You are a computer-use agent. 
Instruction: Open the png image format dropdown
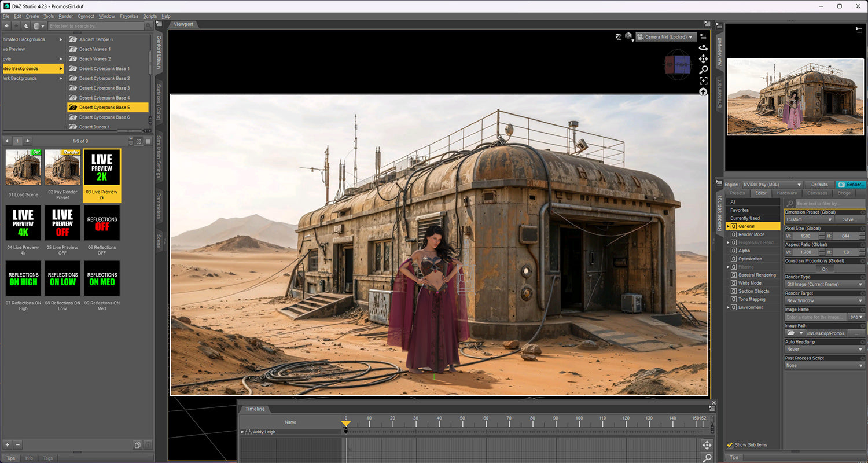[x=856, y=317]
